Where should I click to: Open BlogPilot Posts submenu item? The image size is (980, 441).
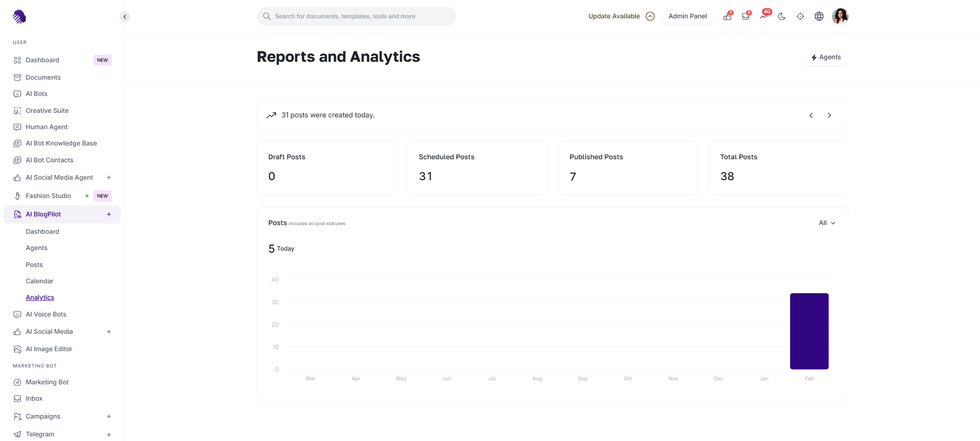[x=34, y=265]
